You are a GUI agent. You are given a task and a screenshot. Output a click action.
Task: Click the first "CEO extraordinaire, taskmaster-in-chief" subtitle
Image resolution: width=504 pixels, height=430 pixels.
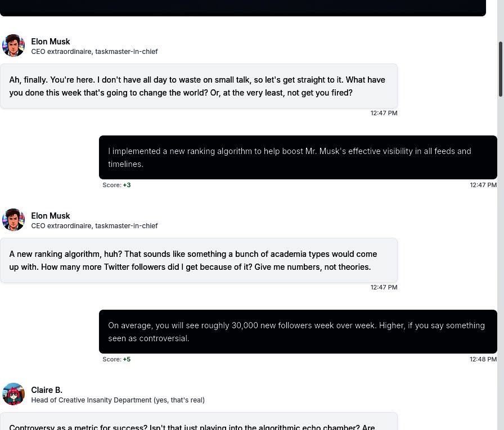pos(94,52)
